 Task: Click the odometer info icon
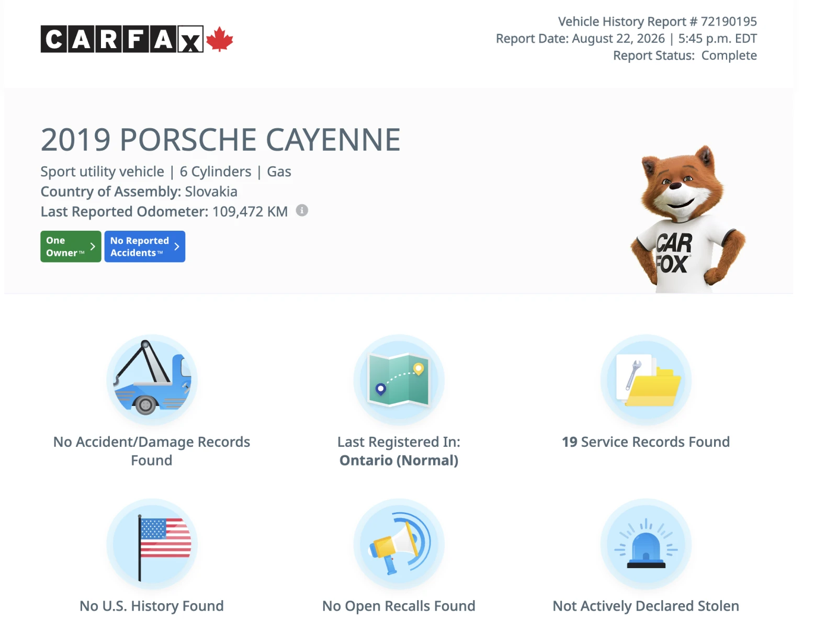tap(302, 210)
